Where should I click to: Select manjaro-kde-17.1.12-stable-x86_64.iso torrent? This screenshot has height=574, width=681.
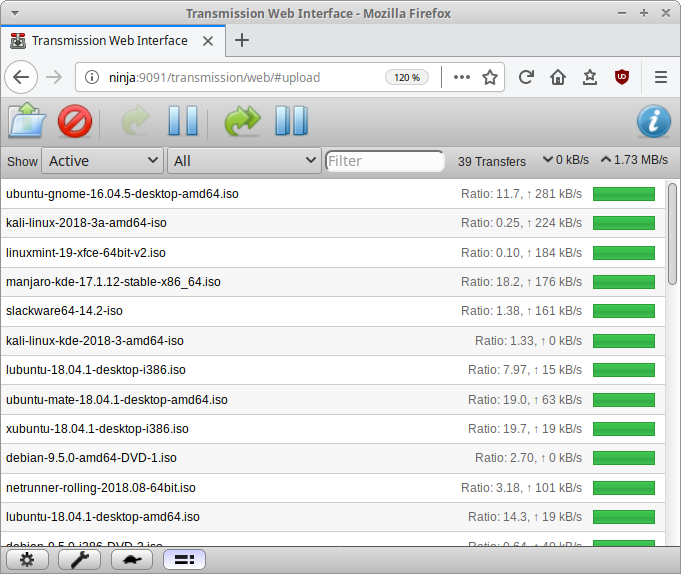pos(333,282)
